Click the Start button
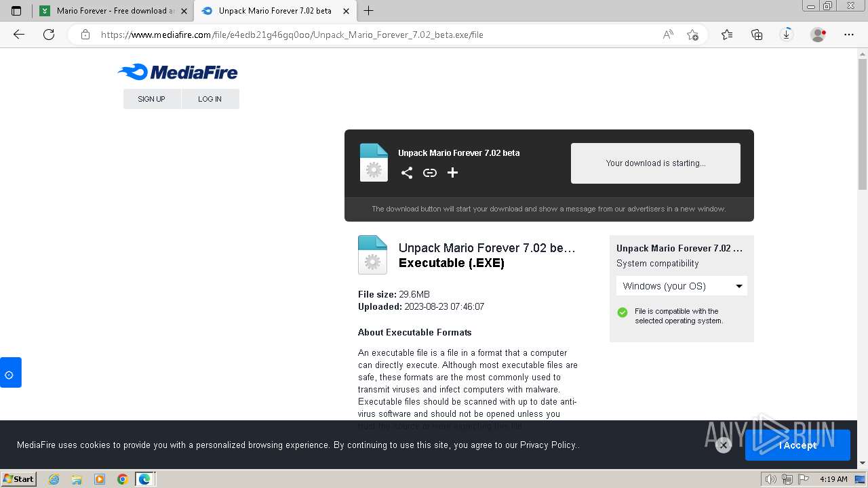 click(19, 479)
